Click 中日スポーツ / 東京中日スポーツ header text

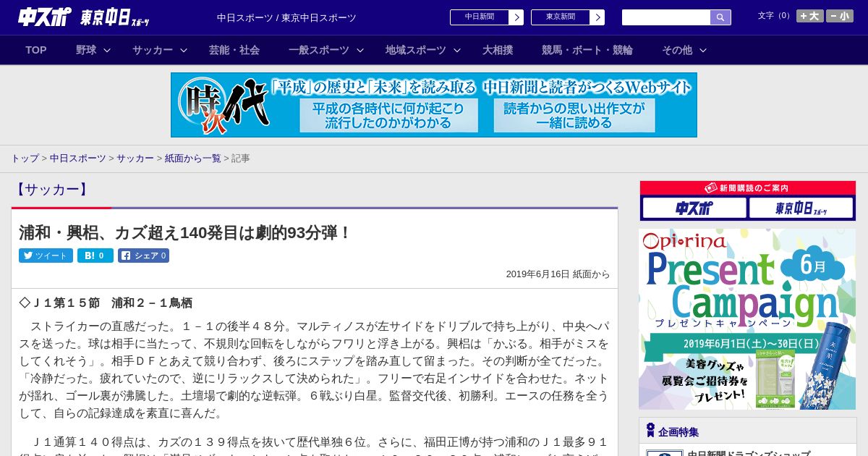tap(286, 17)
